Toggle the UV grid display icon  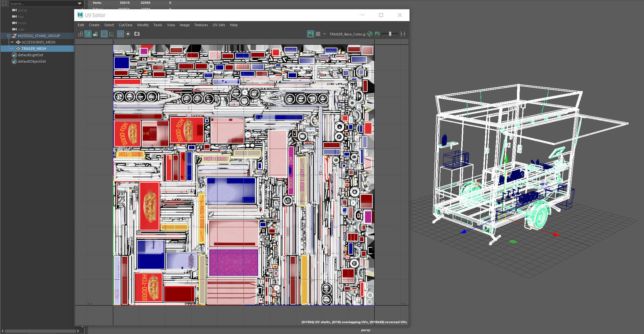[121, 34]
